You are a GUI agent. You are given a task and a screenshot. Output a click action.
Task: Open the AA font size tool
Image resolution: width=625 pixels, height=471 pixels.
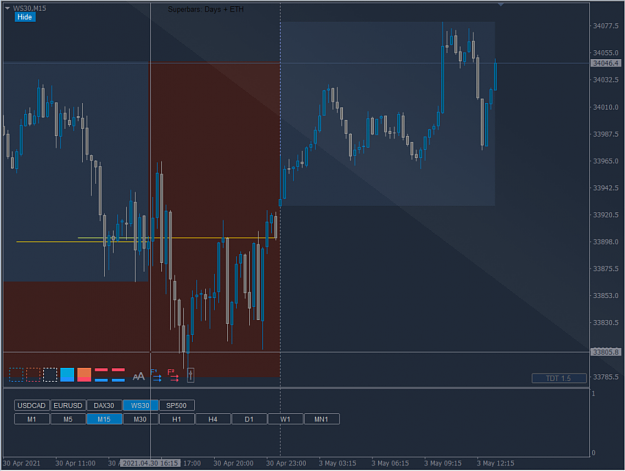click(138, 376)
